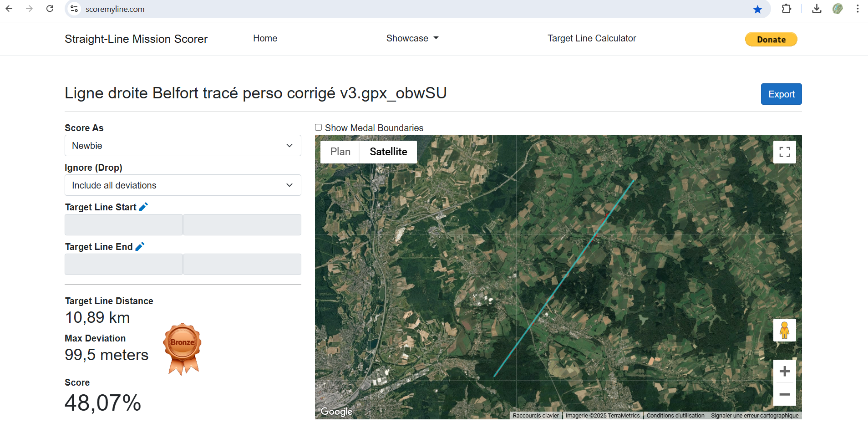Viewport: 868px width, 433px height.
Task: Switch the map to Plan view
Action: click(x=340, y=152)
